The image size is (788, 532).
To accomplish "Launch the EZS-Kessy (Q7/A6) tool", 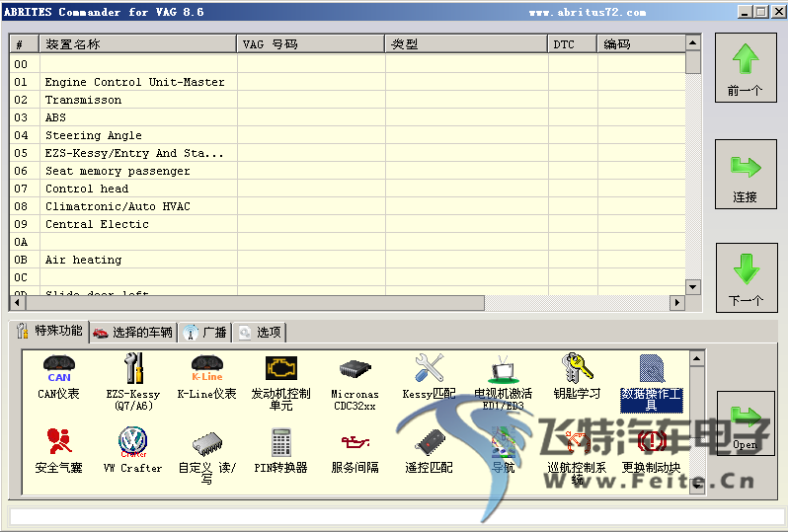I will (133, 382).
